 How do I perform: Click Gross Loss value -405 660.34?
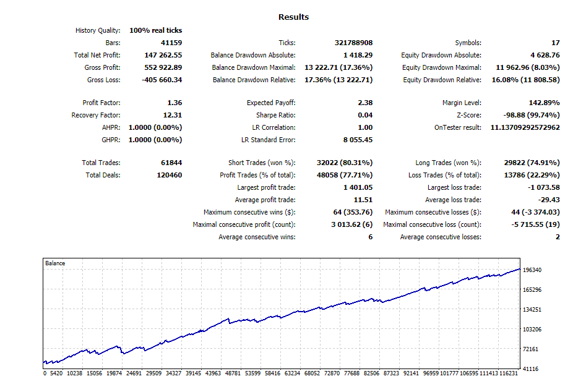pos(162,80)
